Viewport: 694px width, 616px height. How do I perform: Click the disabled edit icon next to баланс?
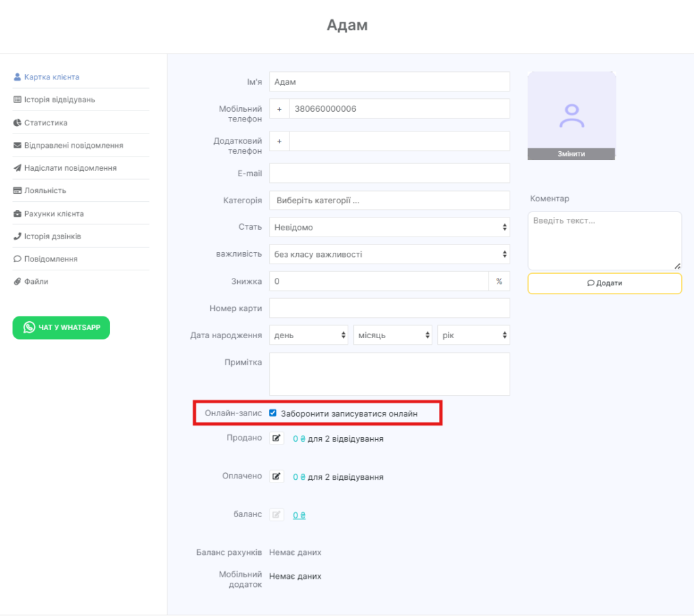point(277,514)
